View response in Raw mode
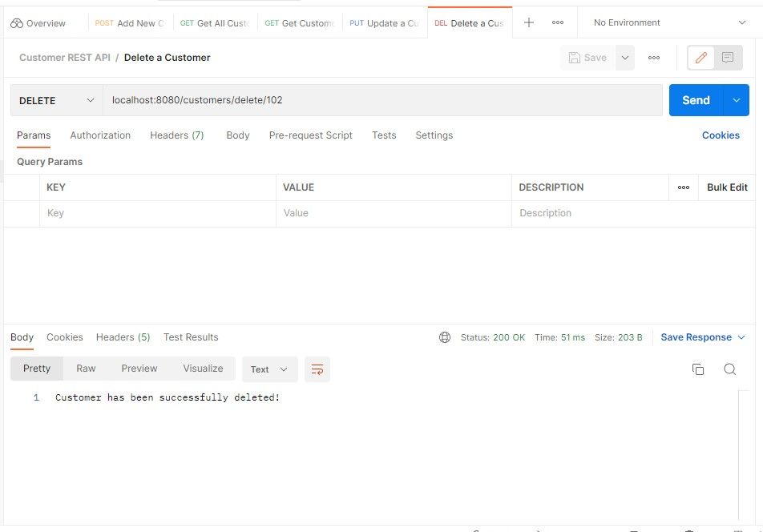 click(x=86, y=369)
